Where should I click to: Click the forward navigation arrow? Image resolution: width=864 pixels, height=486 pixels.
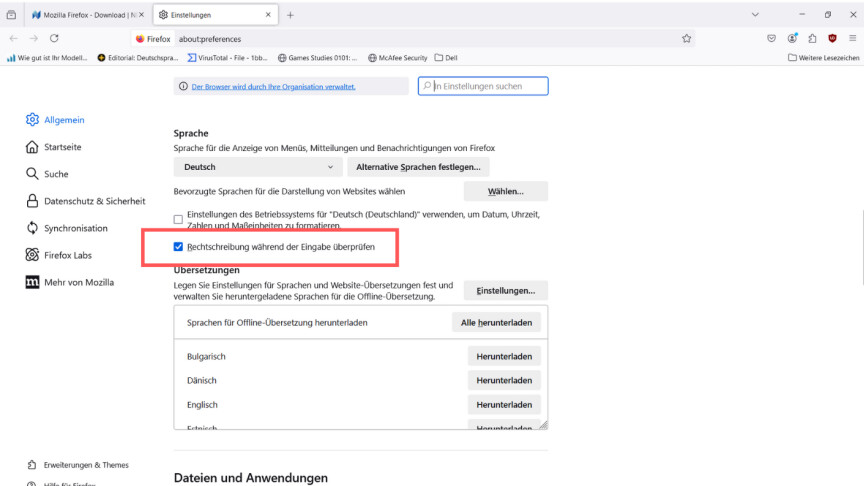pos(34,39)
